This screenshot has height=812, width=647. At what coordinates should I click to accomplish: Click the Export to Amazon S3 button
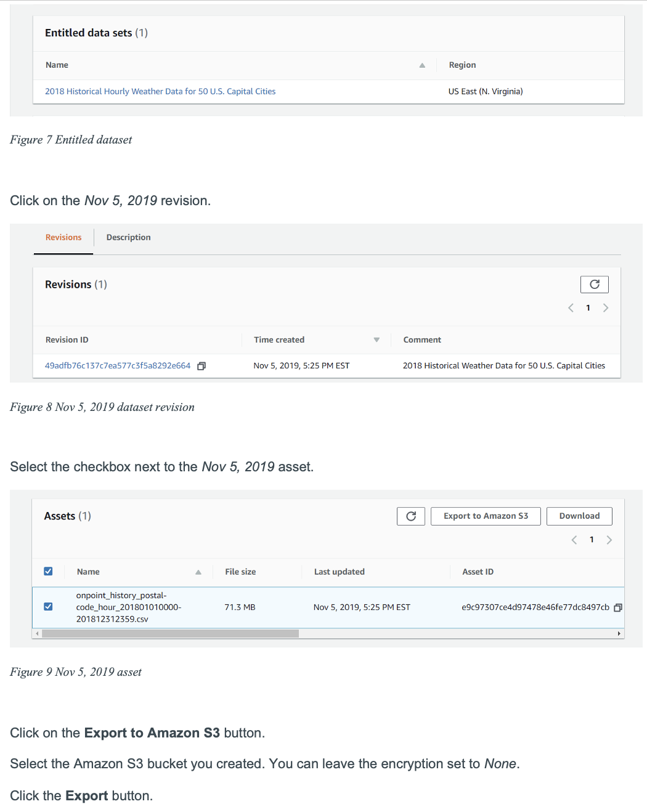[x=486, y=516]
